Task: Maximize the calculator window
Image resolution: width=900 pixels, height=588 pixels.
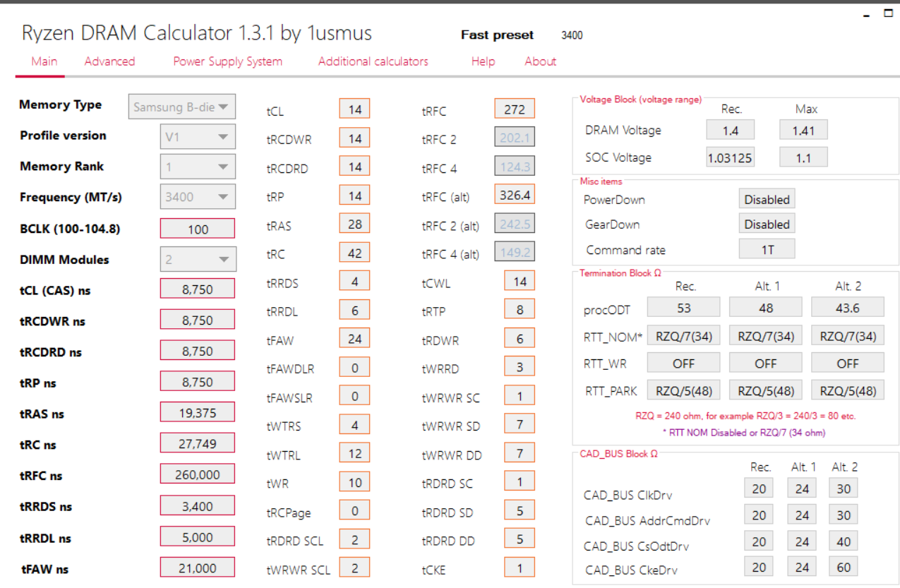Action: click(889, 13)
